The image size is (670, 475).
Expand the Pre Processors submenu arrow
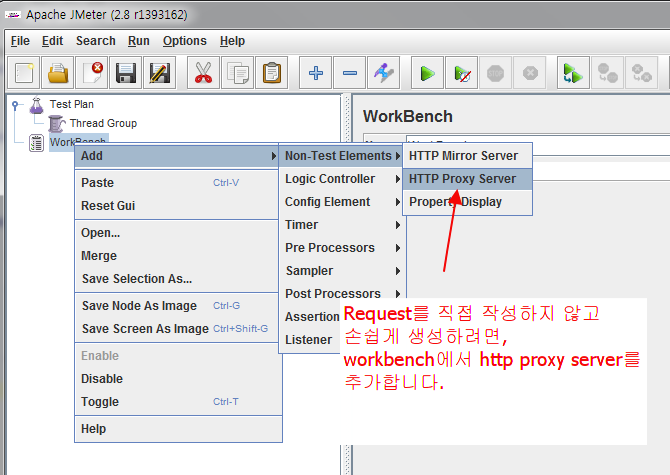398,248
